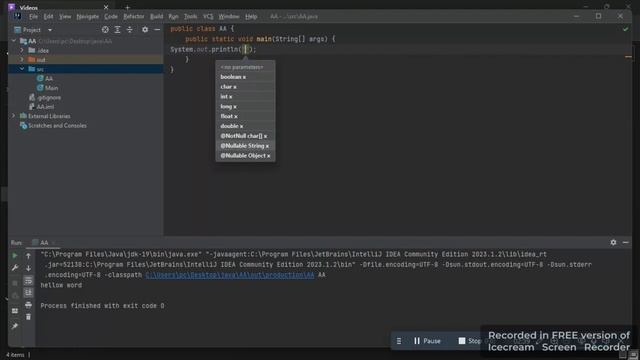Click inside the println parentheses in editor
This screenshot has width=640, height=360.
[x=246, y=49]
